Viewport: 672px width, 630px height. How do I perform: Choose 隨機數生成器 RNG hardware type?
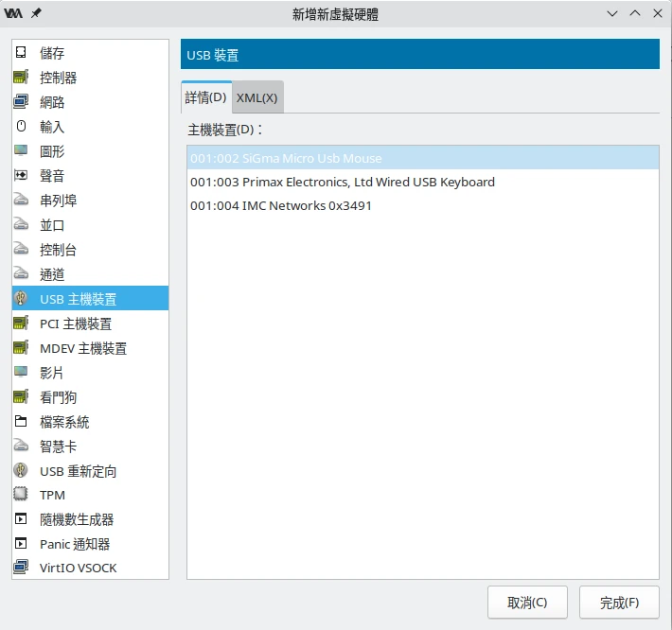76,519
